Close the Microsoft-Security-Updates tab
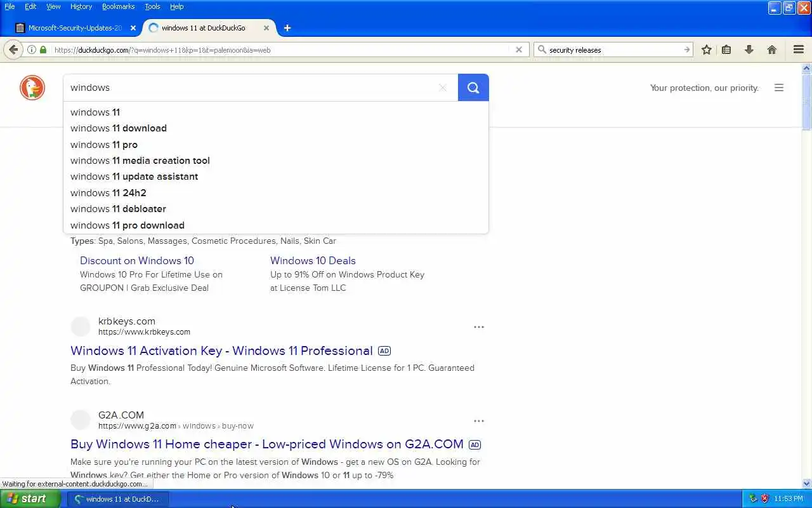The width and height of the screenshot is (812, 508). pyautogui.click(x=133, y=28)
